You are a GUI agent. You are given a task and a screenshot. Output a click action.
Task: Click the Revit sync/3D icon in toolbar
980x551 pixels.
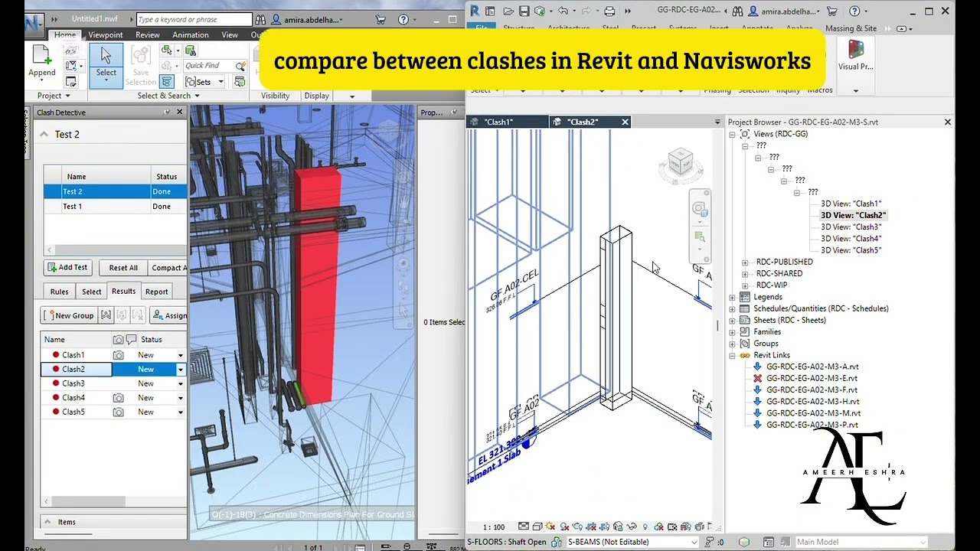pos(541,11)
